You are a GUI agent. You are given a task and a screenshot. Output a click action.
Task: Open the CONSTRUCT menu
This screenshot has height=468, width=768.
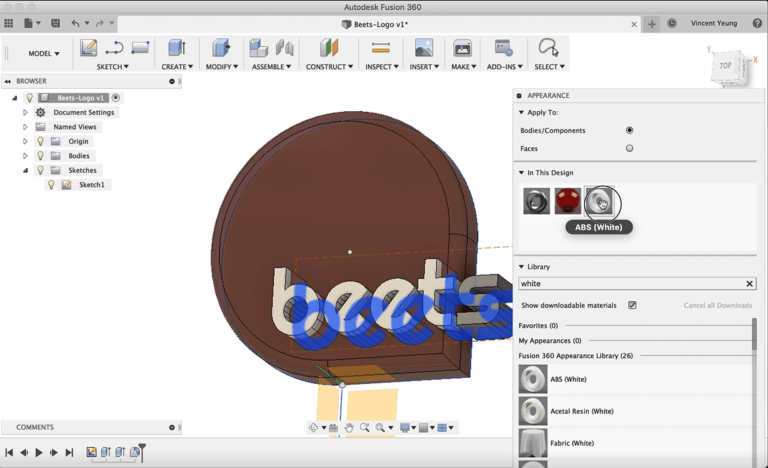tap(329, 67)
